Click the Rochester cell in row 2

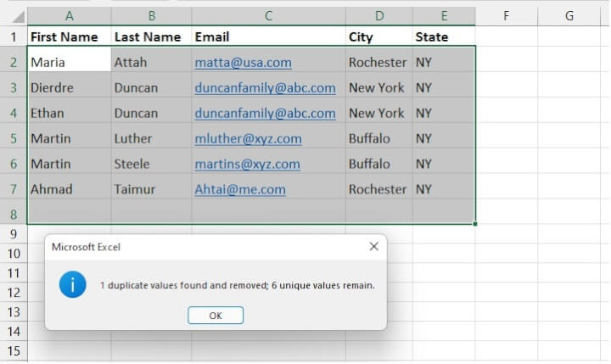click(378, 62)
